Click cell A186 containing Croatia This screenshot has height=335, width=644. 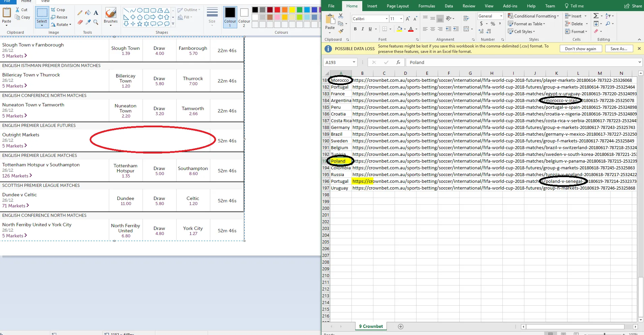(341, 114)
